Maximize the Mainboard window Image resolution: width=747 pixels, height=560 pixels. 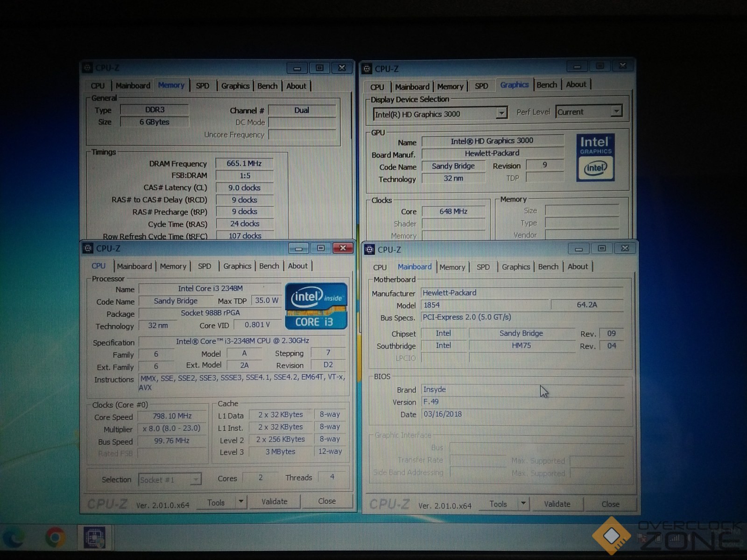tap(602, 249)
